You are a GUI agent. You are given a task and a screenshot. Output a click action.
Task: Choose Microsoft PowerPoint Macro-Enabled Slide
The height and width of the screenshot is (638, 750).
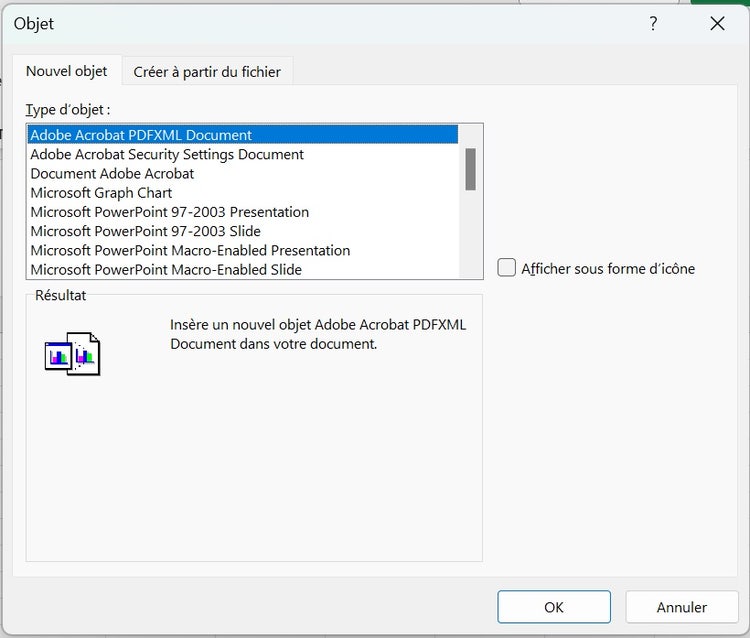point(243,269)
